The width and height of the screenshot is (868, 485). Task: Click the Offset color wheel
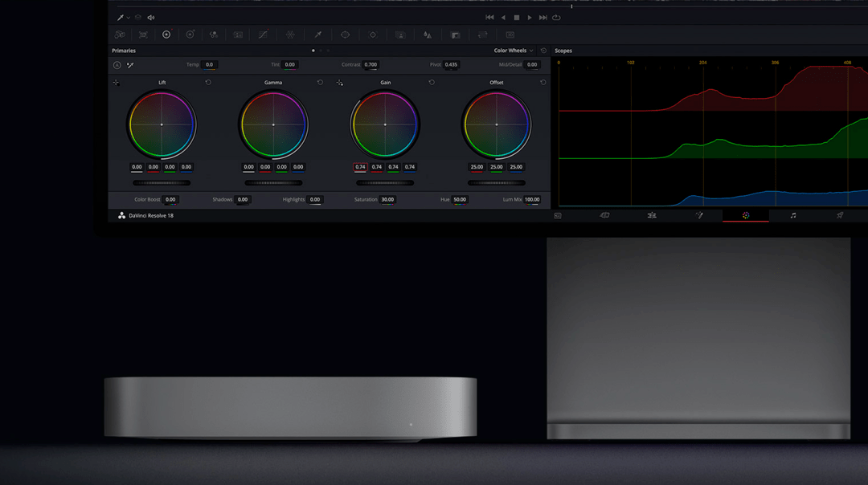click(x=497, y=124)
